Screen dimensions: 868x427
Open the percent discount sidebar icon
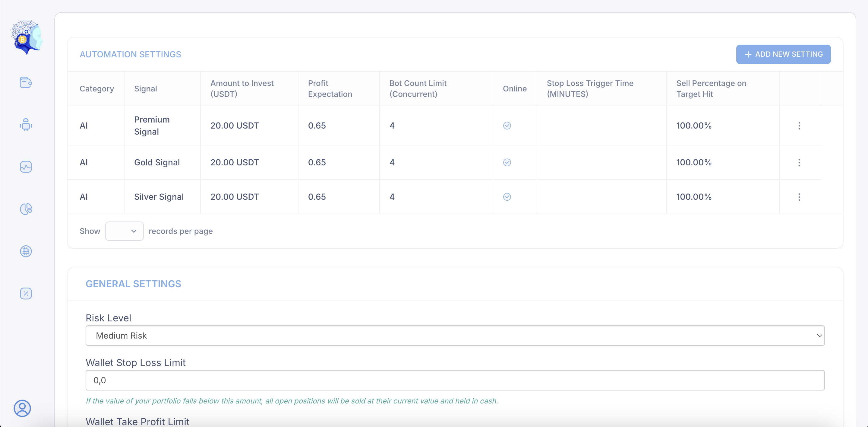pyautogui.click(x=26, y=293)
